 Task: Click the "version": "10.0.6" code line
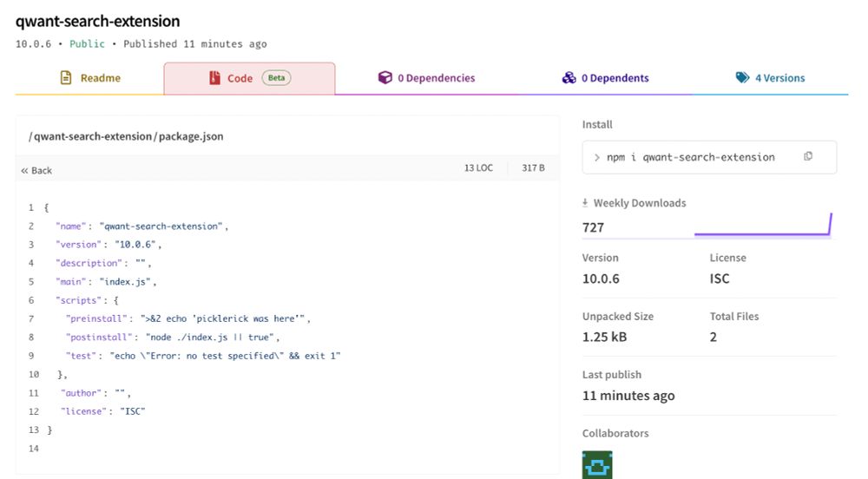[x=108, y=245]
